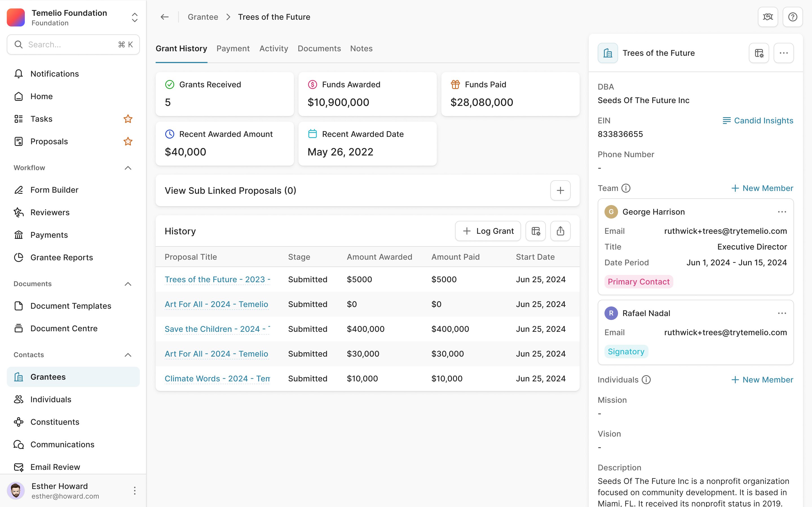Click the handshake icon in top bar

click(768, 17)
